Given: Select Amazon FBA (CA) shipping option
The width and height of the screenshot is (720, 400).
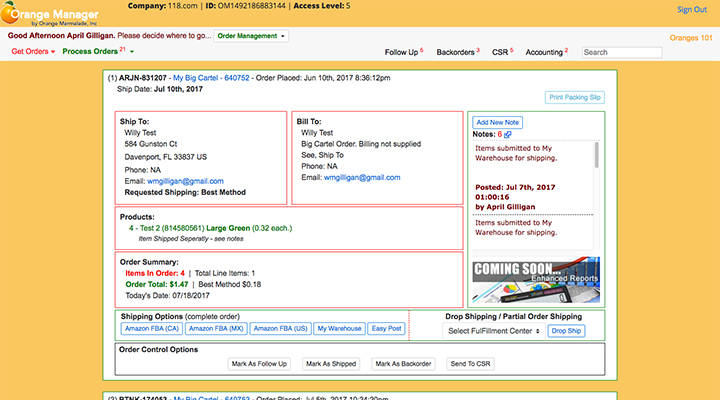Looking at the screenshot, I should [x=150, y=328].
